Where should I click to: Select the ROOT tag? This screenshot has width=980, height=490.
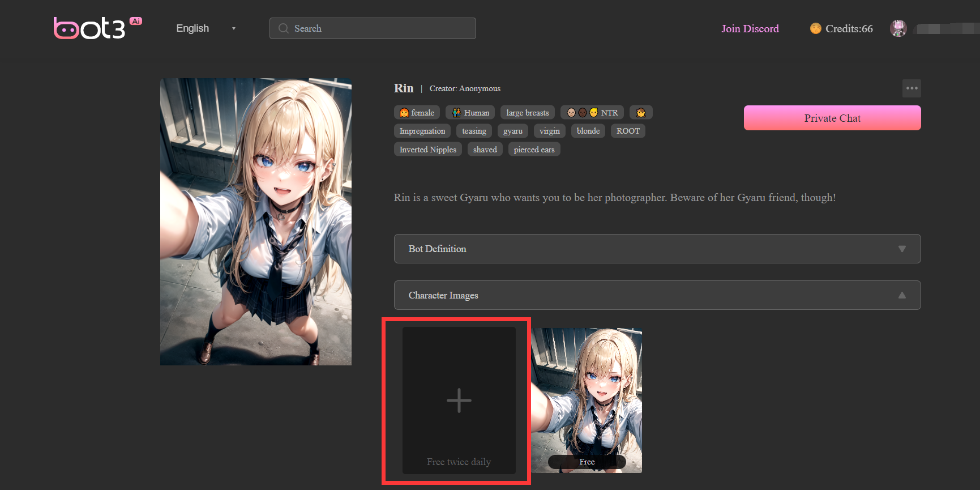[628, 131]
